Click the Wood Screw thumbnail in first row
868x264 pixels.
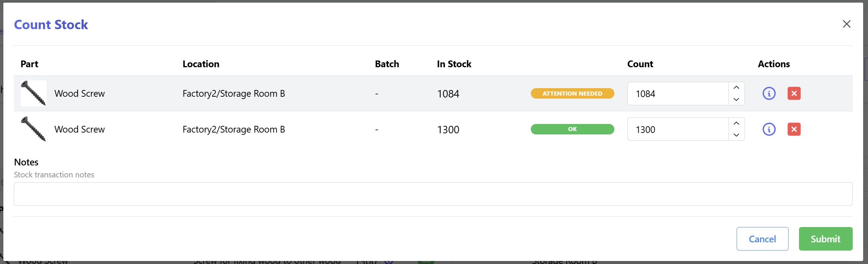(x=33, y=93)
